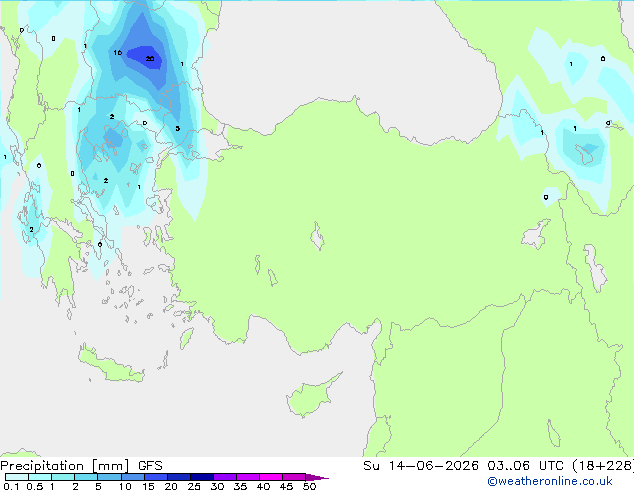Click the '5' precipitation value on the map
This screenshot has height=490, width=634.
point(178,129)
